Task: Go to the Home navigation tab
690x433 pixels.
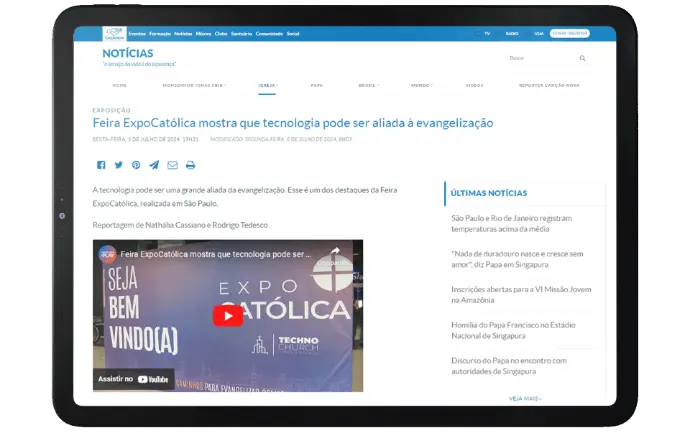Action: (x=120, y=85)
